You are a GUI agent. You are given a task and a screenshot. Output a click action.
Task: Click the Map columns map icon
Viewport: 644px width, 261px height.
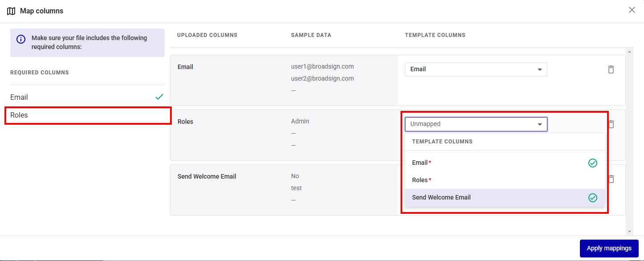point(12,11)
